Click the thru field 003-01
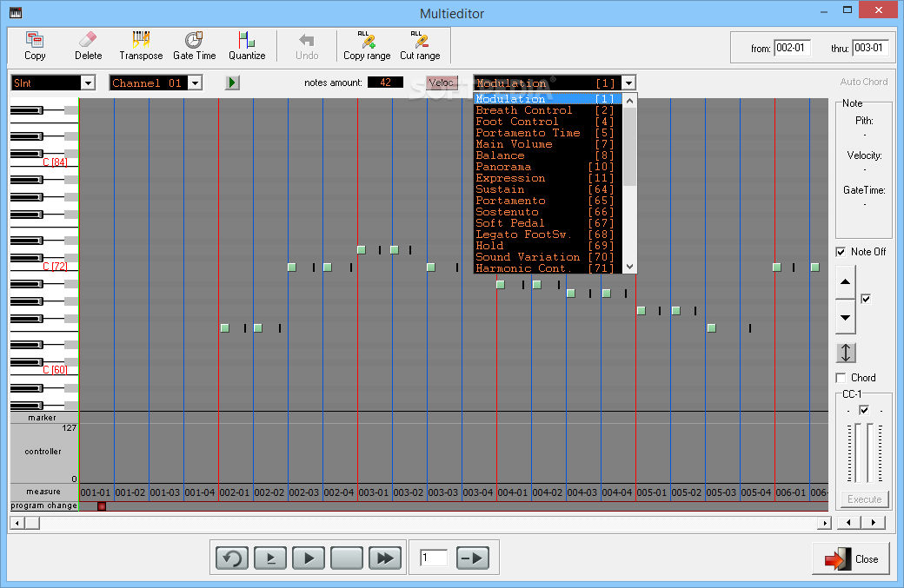The height and width of the screenshot is (588, 904). point(869,48)
